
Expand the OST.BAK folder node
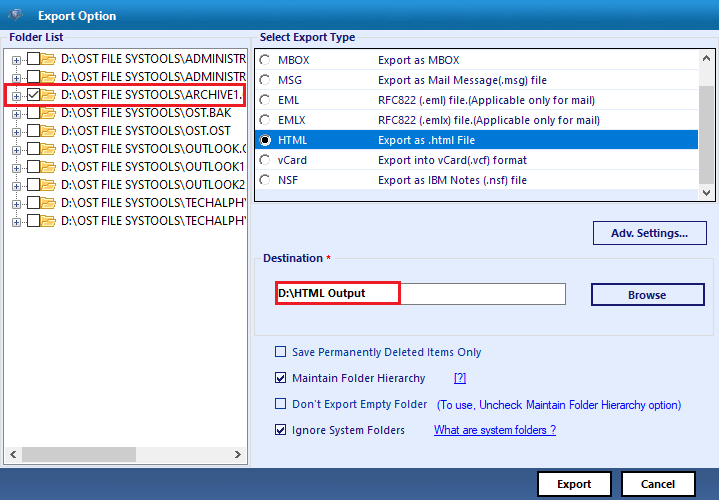[17, 114]
